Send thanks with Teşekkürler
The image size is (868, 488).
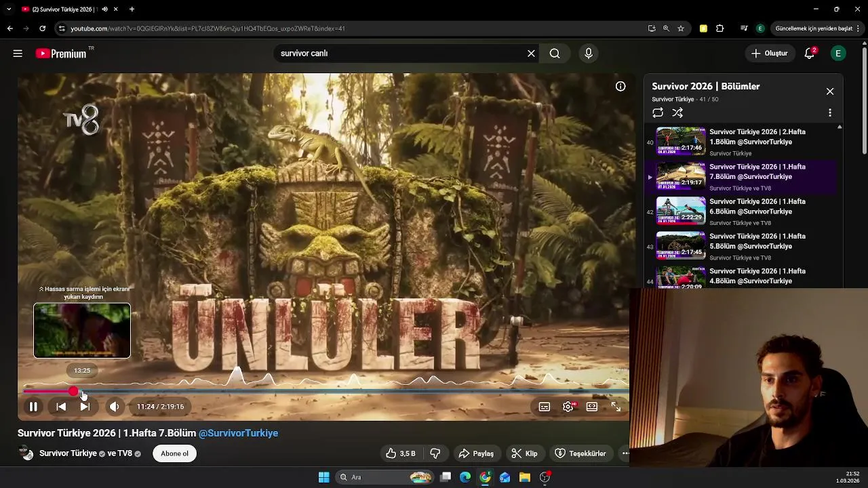(x=580, y=453)
